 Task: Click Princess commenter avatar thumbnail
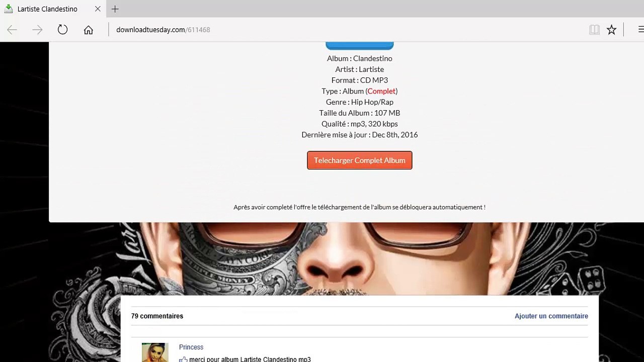tap(155, 352)
